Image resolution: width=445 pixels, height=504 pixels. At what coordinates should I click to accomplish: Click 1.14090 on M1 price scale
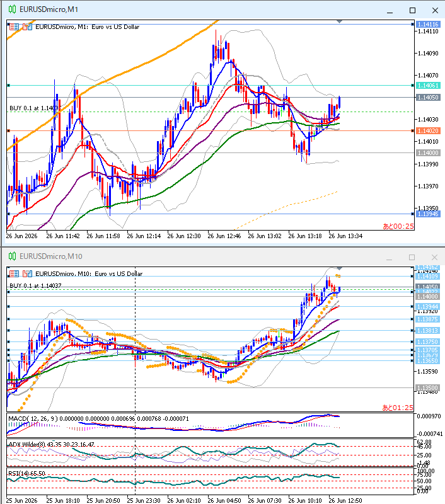pyautogui.click(x=428, y=53)
